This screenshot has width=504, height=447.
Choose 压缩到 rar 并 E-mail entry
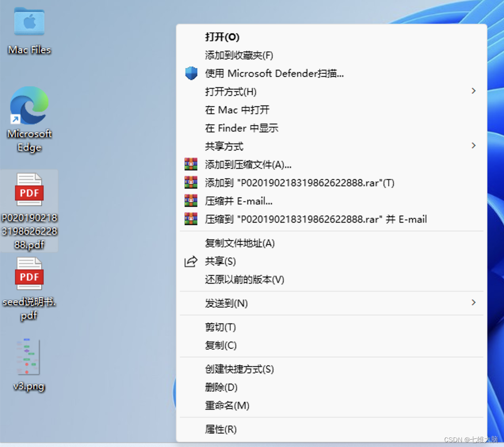[332, 219]
